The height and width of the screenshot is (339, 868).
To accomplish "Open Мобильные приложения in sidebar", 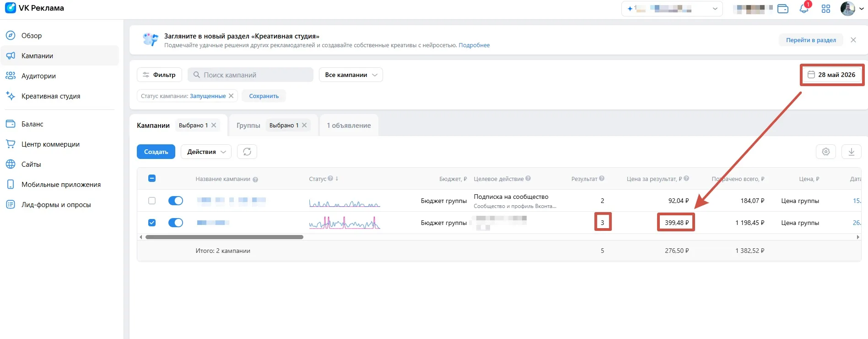I will point(60,185).
